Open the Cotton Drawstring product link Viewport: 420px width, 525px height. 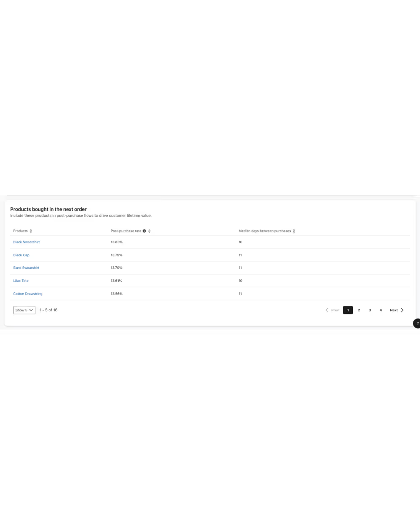coord(28,294)
